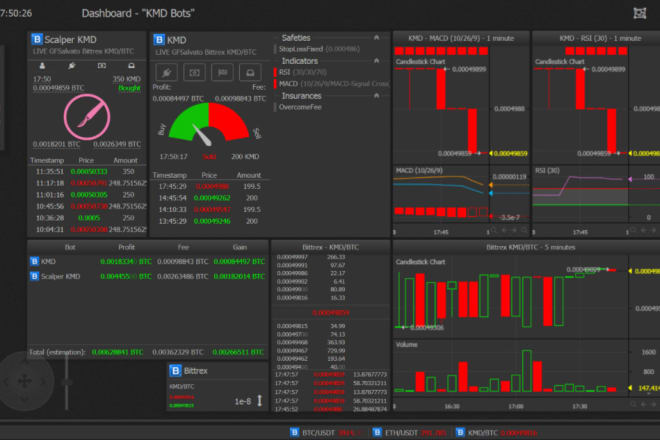Click the Bittrex icon next to KMD/BTC ticker
Screen dimensions: 660x440
coord(460,432)
